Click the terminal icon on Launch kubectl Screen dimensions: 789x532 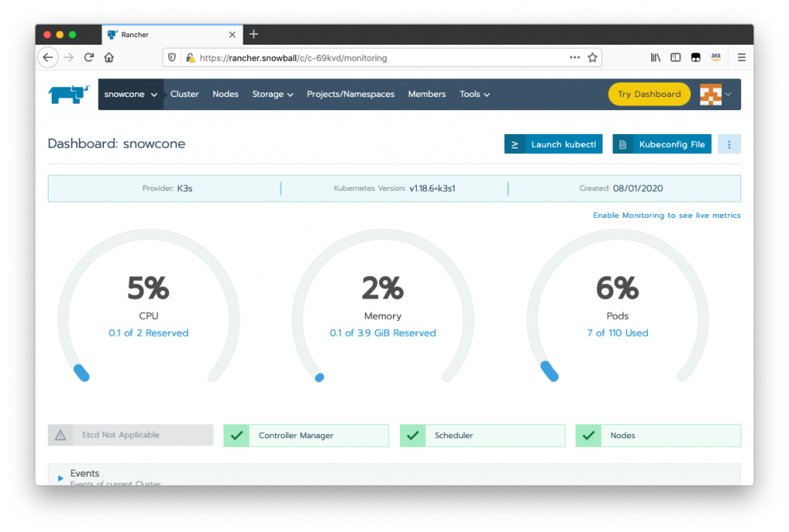[x=515, y=144]
